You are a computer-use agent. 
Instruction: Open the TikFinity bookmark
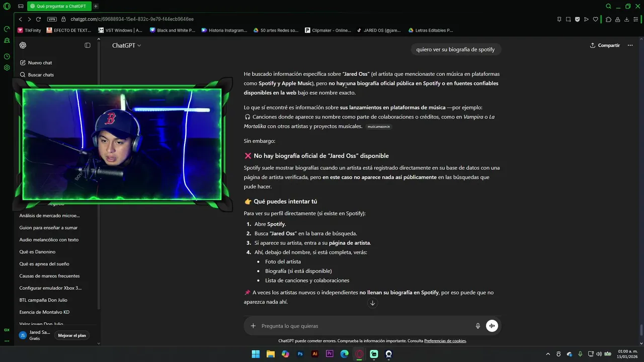[x=29, y=30]
